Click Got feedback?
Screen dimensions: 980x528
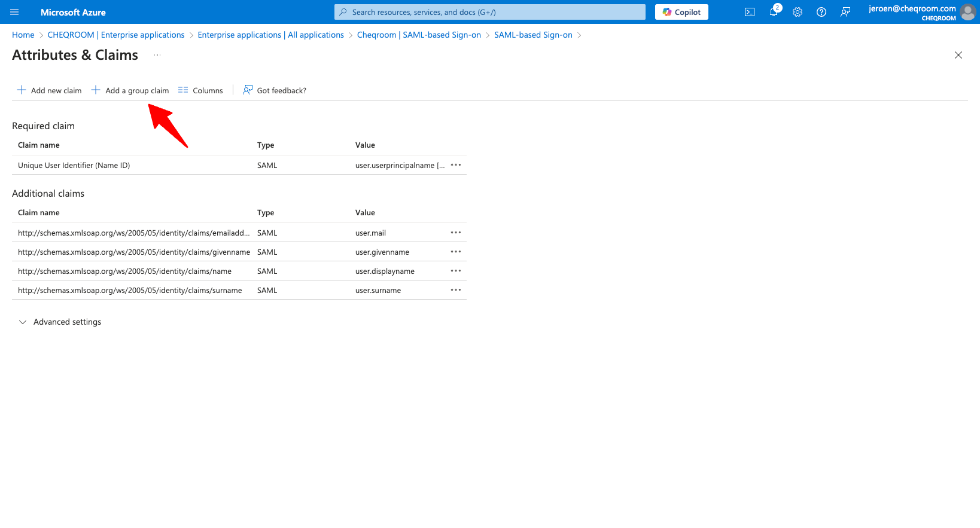click(x=275, y=90)
